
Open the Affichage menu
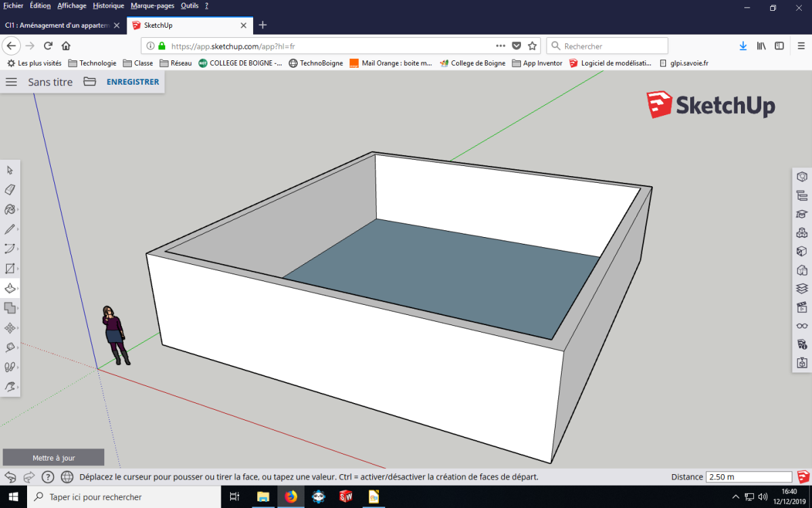pyautogui.click(x=72, y=5)
